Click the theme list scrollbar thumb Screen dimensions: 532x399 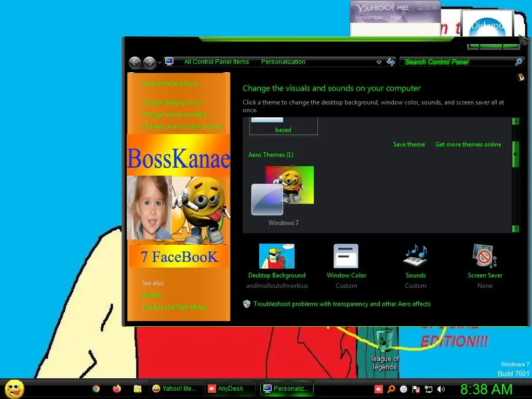[x=515, y=154]
